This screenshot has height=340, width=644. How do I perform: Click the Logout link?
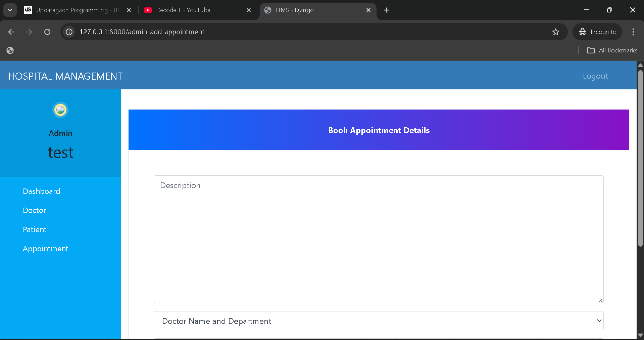(595, 76)
